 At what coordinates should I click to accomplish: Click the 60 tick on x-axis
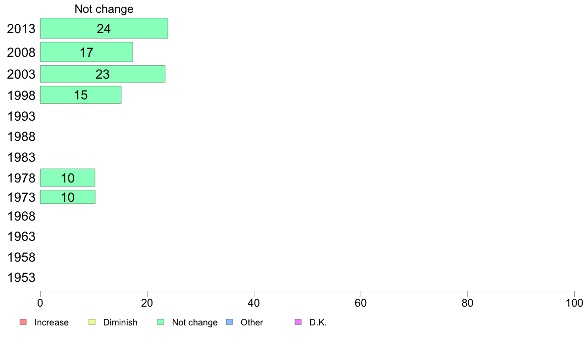(x=361, y=303)
